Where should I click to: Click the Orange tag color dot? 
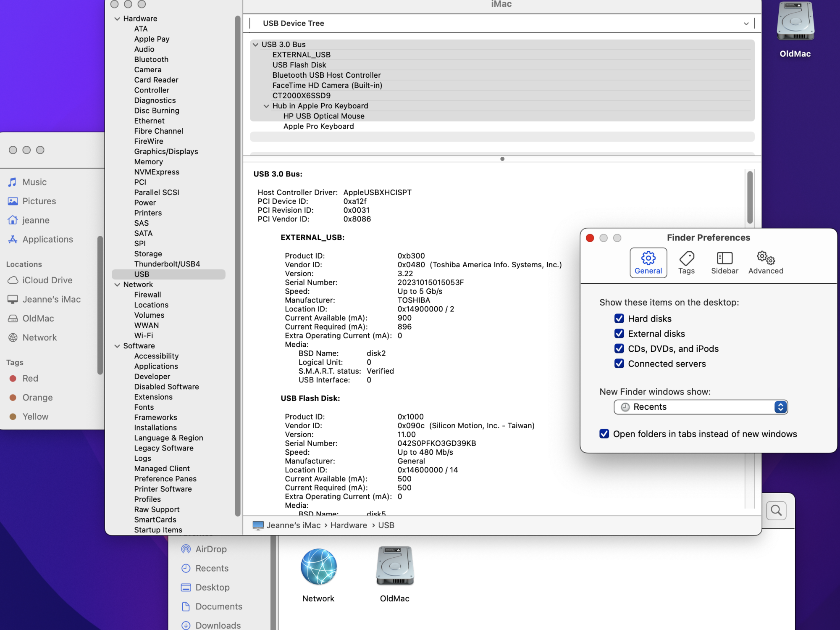[x=13, y=398]
